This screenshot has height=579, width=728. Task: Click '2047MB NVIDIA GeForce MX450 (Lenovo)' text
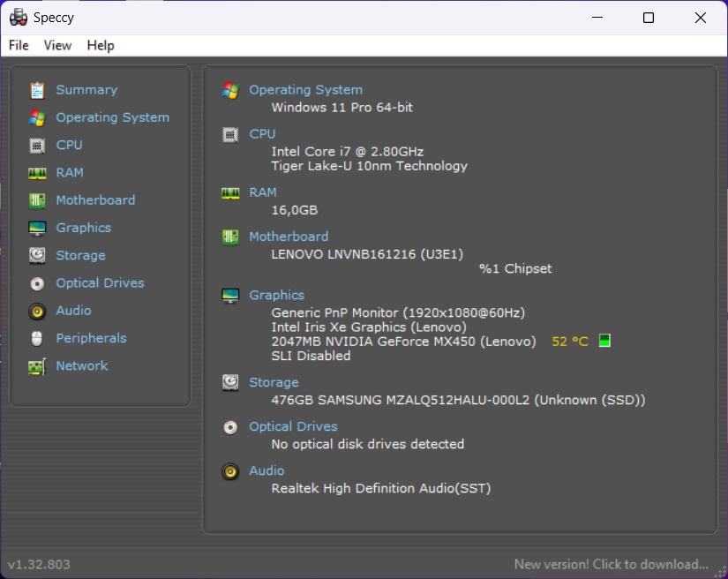[x=403, y=342]
